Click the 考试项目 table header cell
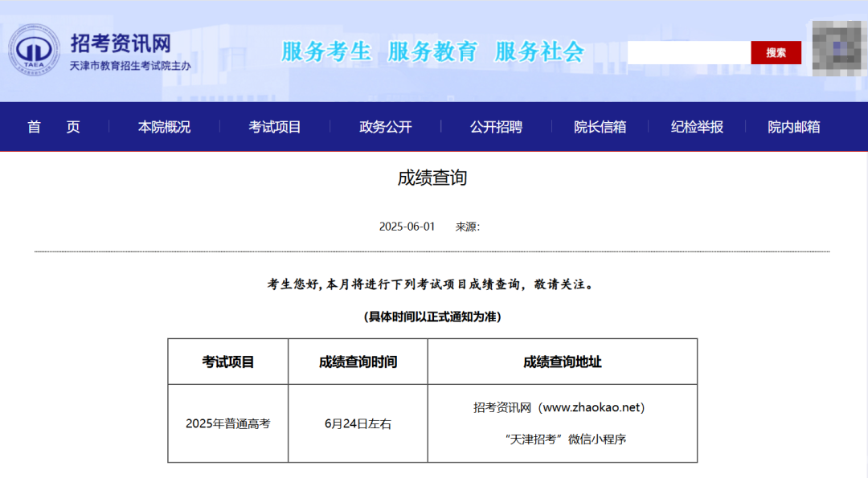This screenshot has height=478, width=868. pos(228,362)
